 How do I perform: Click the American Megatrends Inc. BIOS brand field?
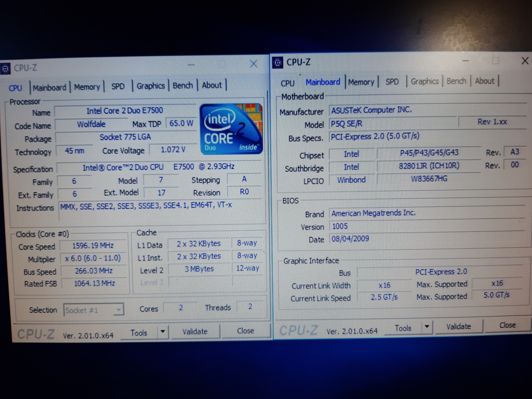click(x=428, y=213)
